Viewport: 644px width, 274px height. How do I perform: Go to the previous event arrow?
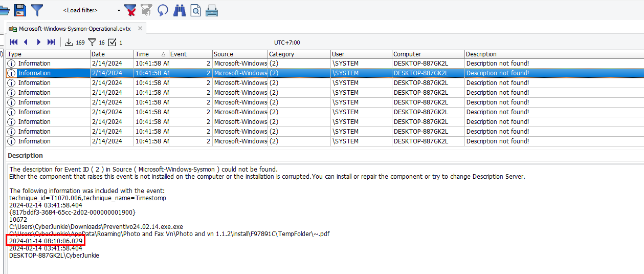(x=26, y=43)
